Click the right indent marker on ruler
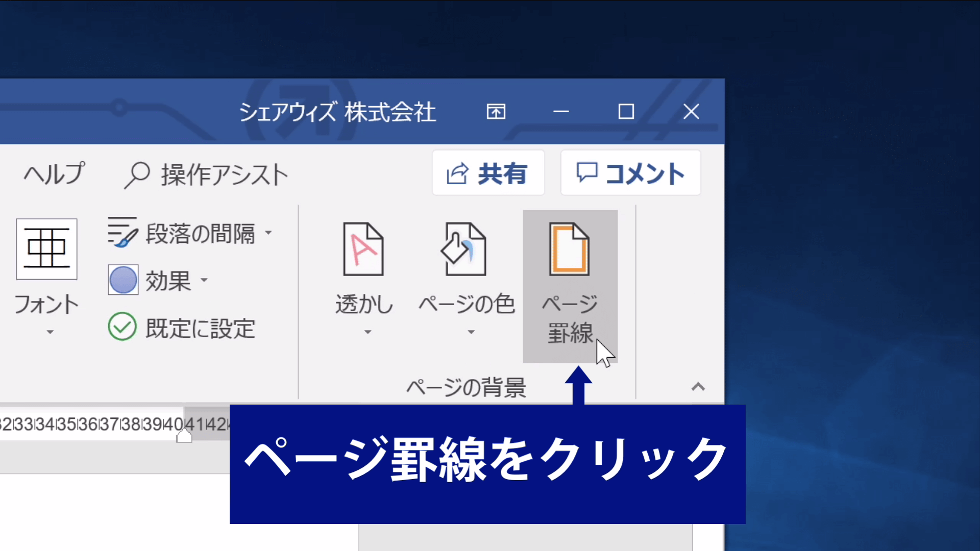Viewport: 980px width, 551px height. (184, 435)
